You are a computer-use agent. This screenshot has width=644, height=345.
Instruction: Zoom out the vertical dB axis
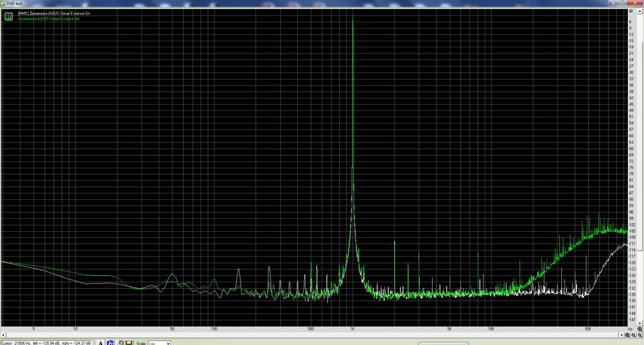[x=640, y=335]
